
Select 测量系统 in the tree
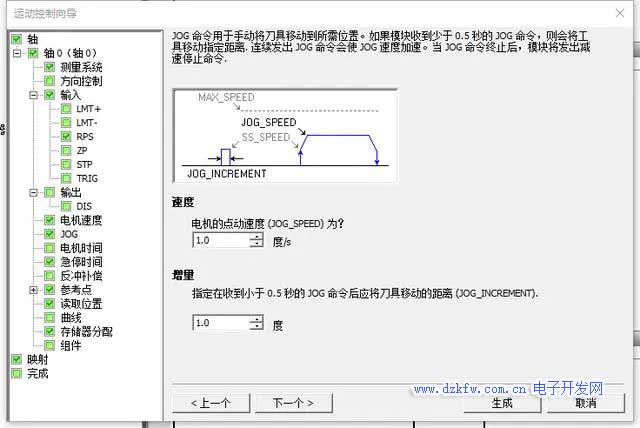coord(81,67)
